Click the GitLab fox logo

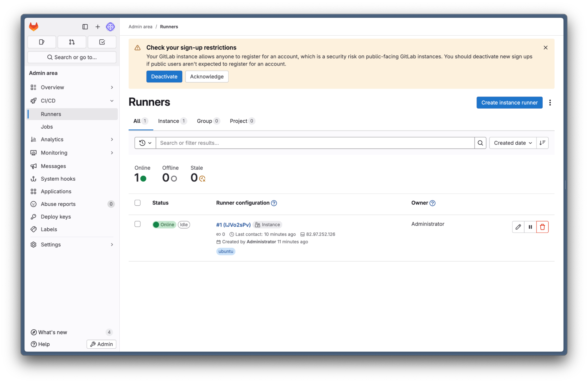(x=34, y=27)
